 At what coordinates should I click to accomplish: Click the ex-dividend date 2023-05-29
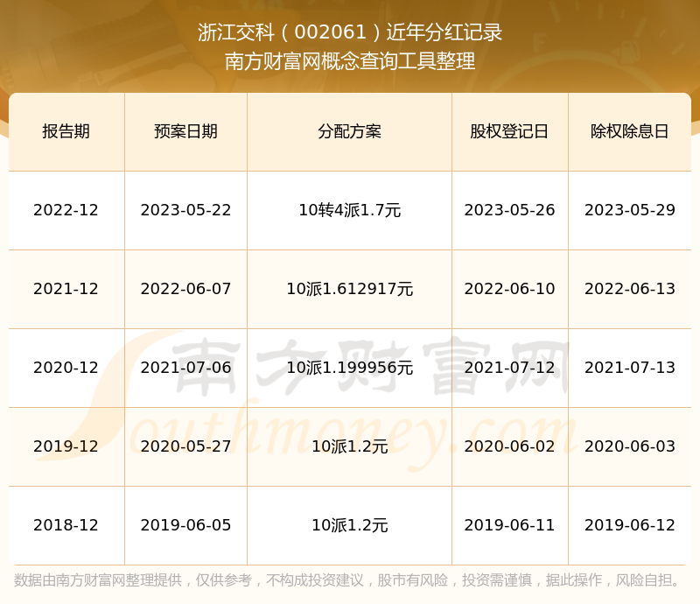pos(629,210)
